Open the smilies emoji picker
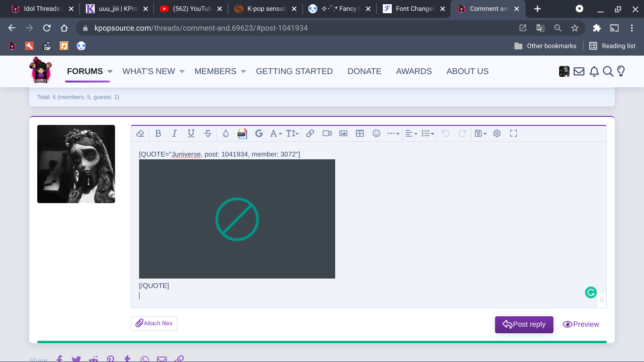 (376, 133)
